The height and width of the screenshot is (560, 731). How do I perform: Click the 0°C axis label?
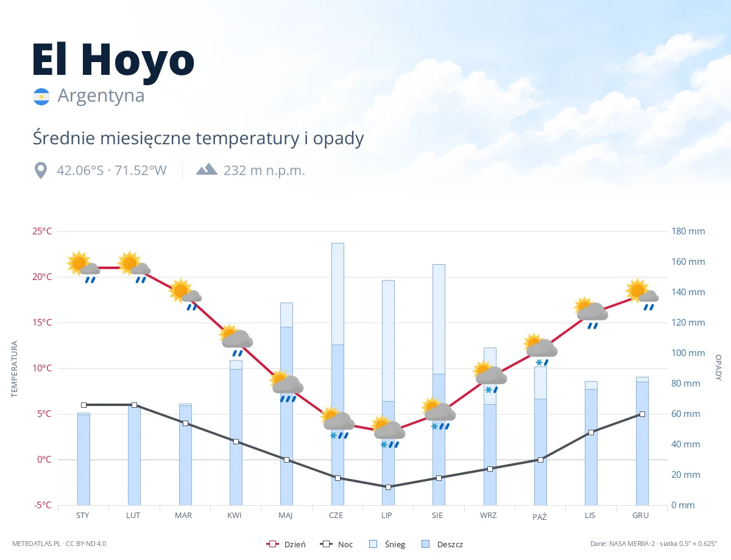(44, 460)
